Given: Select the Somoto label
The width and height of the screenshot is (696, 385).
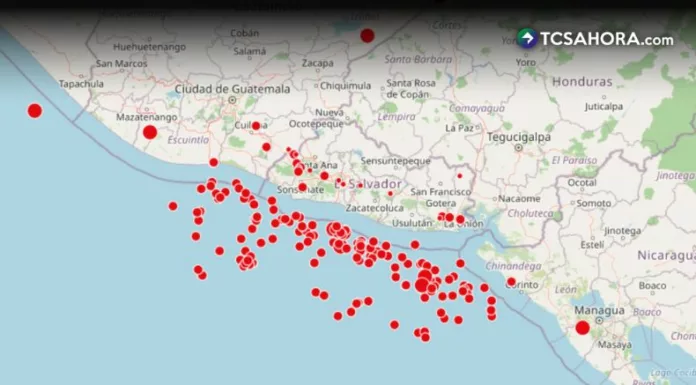Looking at the screenshot, I should tap(593, 203).
